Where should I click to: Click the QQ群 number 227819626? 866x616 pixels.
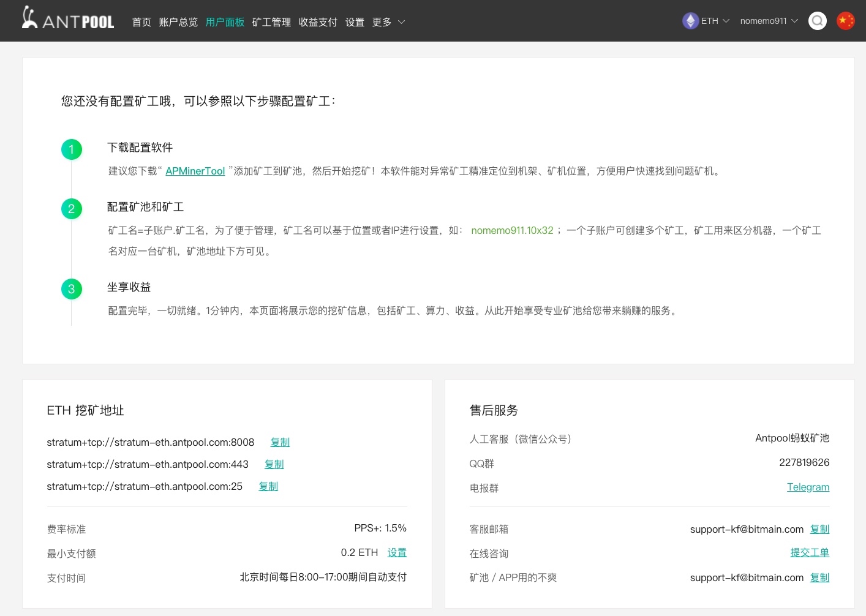click(804, 462)
